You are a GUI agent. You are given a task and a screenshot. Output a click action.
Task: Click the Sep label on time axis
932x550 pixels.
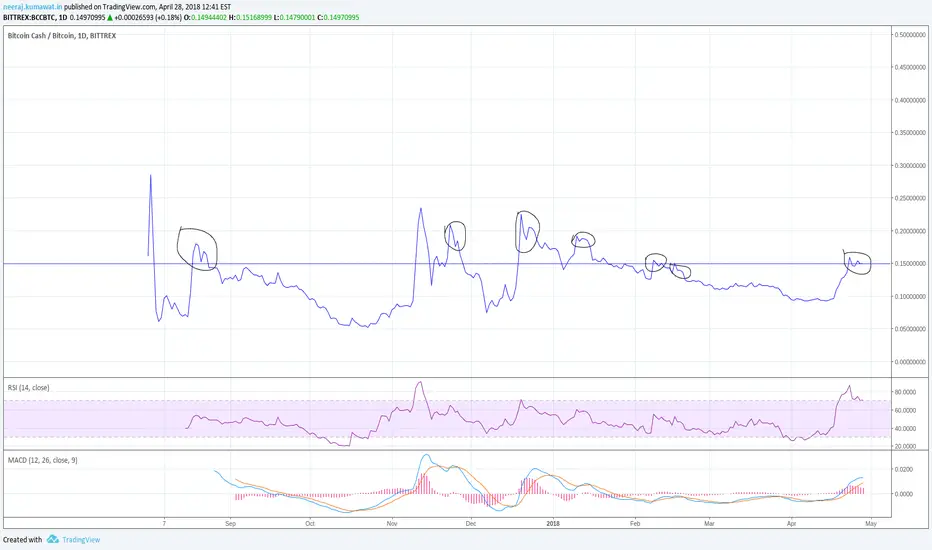[x=231, y=523]
